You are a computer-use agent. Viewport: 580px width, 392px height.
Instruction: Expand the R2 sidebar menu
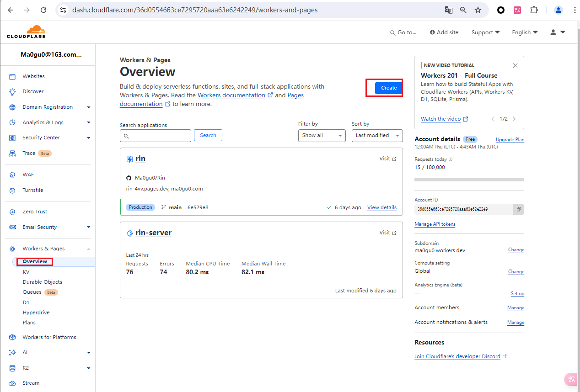89,368
